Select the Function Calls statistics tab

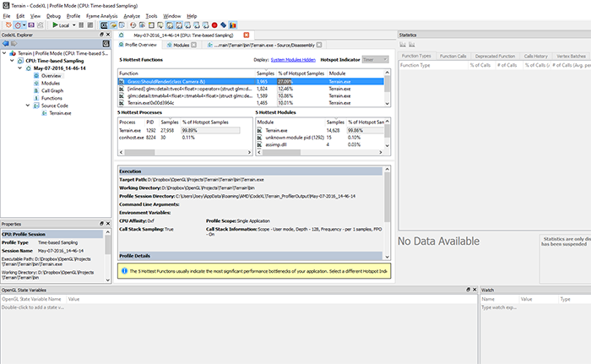[x=453, y=56]
